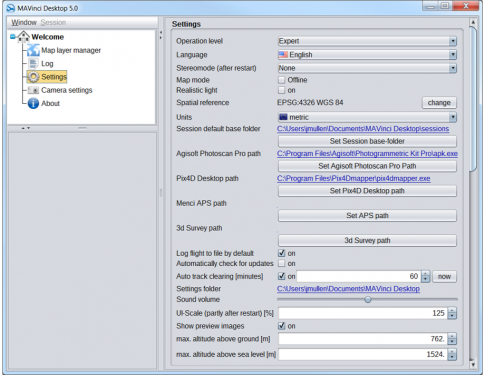
Task: Enable Automatically check for updates
Action: (282, 263)
